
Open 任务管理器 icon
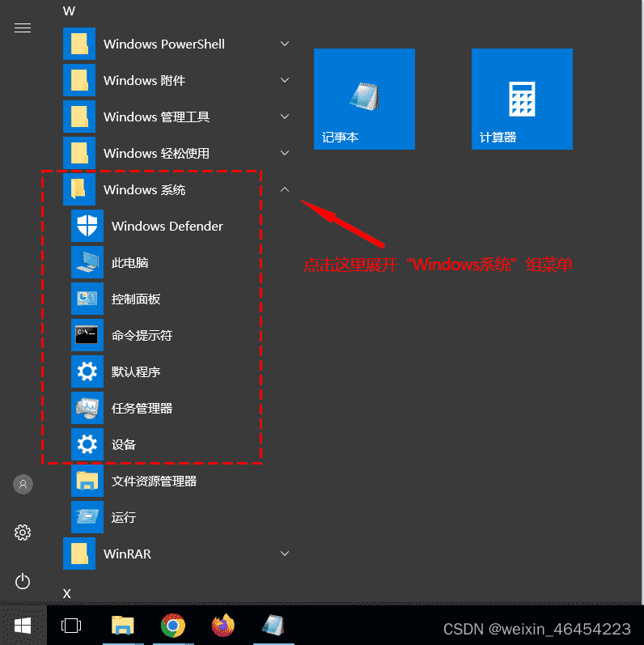[87, 408]
